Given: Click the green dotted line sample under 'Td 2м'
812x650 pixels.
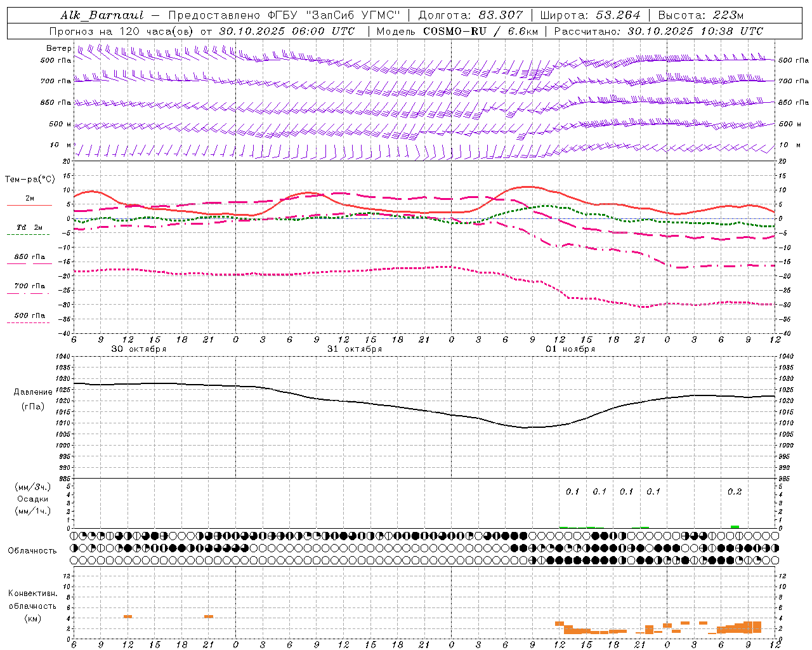Looking at the screenshot, I should click(29, 235).
